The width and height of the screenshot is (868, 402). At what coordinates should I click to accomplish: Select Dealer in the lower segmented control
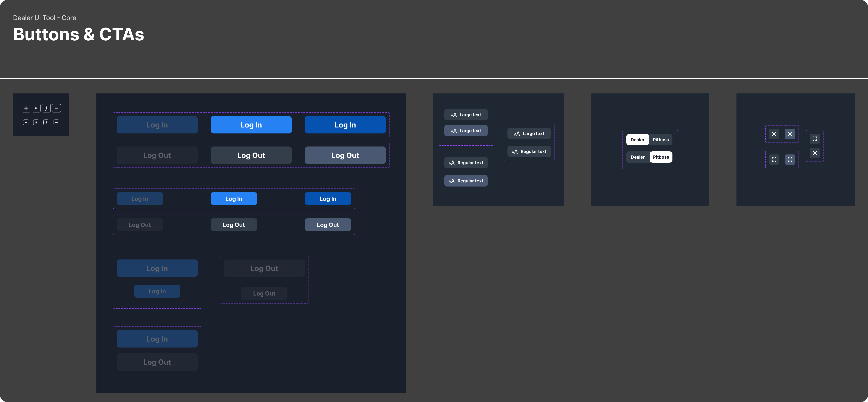tap(637, 157)
